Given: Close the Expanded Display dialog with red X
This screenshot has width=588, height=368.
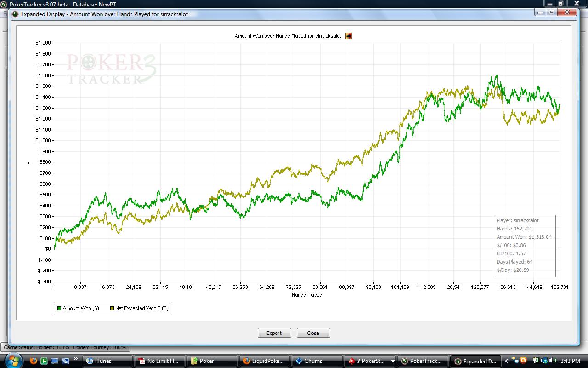Looking at the screenshot, I should tap(567, 12).
